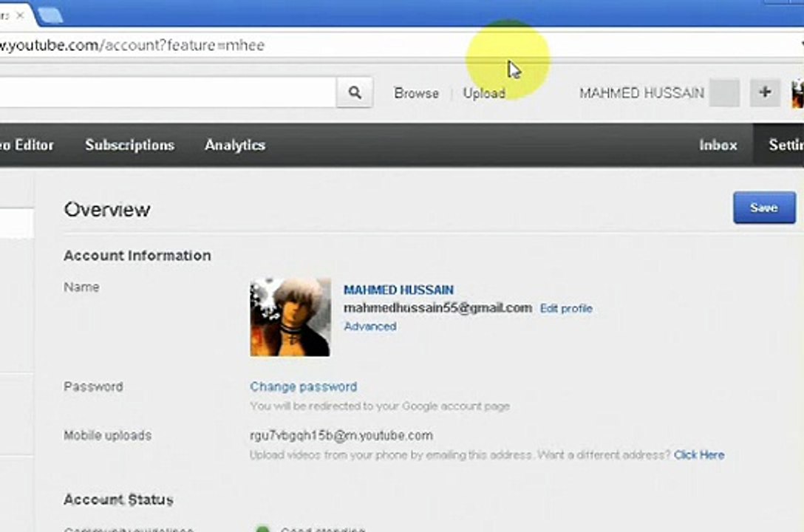
Task: Click the Edit profile link
Action: tap(566, 309)
